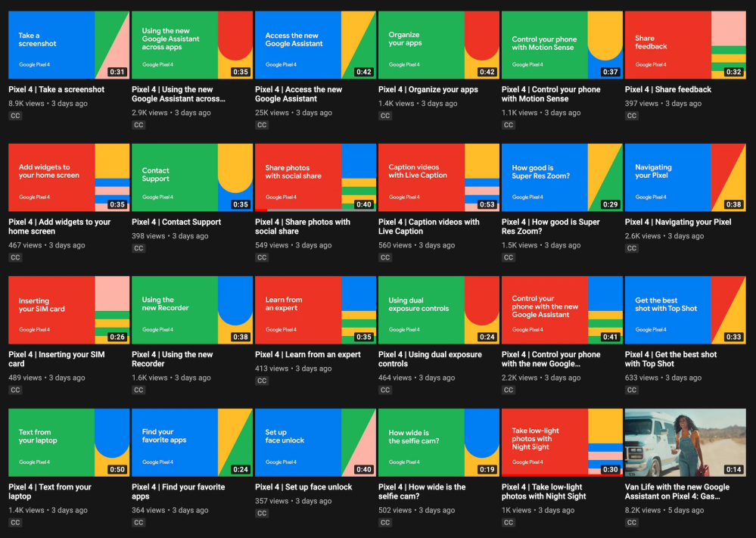Open 'Find your favorite apps' thumbnail
The image size is (756, 538).
[192, 443]
